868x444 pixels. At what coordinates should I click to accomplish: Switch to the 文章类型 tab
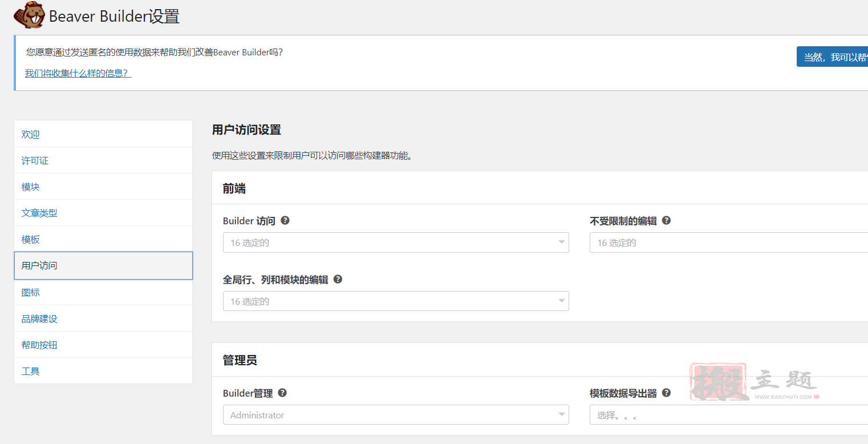tap(103, 213)
